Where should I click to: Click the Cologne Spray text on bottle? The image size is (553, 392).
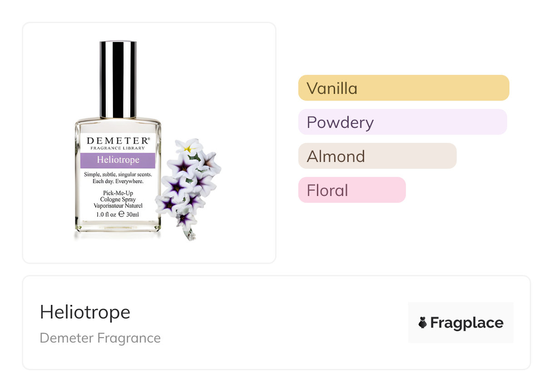[x=118, y=200]
